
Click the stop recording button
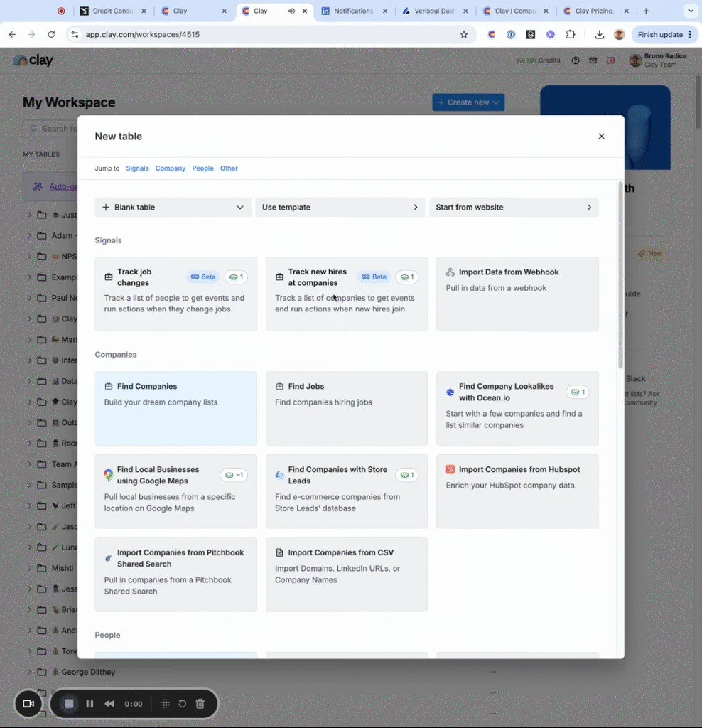69,704
